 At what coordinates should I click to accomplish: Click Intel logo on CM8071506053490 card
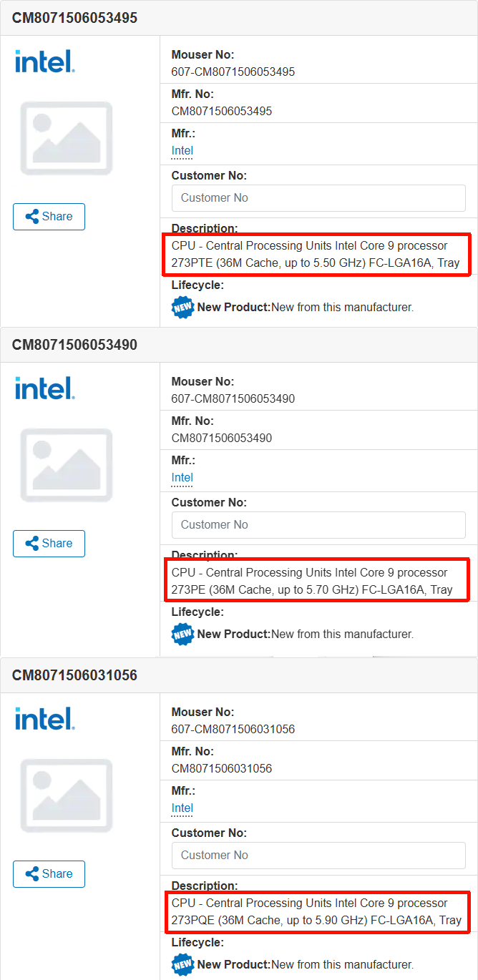pos(44,388)
